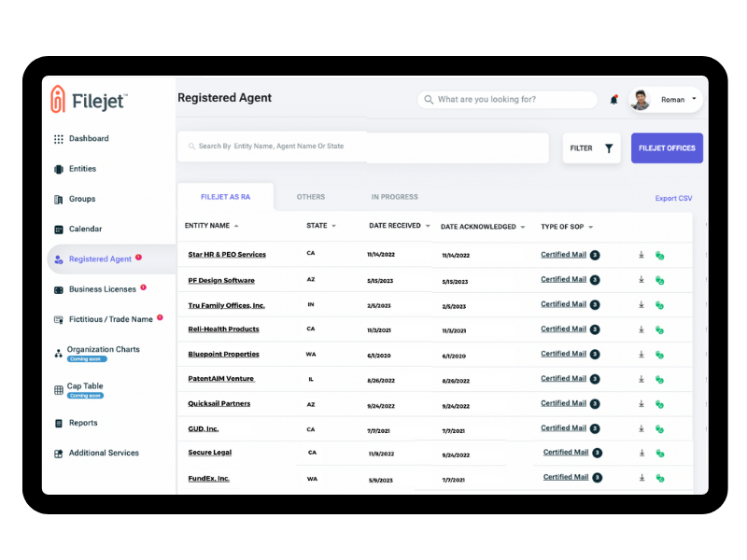Click the Groups sidebar icon

click(59, 199)
